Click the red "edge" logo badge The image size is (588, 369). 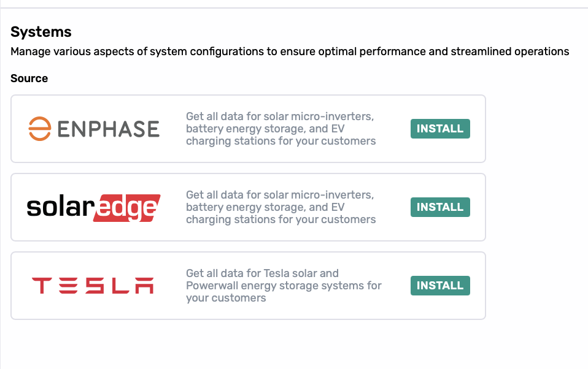click(x=127, y=208)
